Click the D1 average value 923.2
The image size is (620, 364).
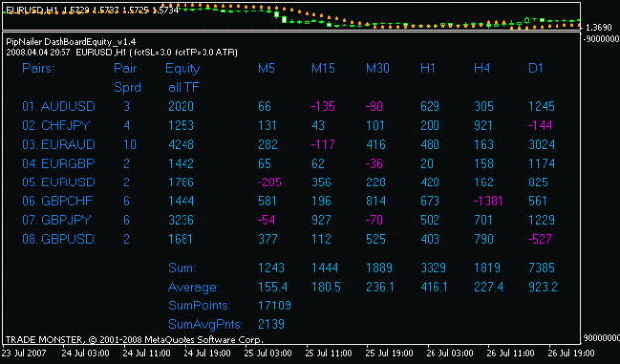[543, 287]
